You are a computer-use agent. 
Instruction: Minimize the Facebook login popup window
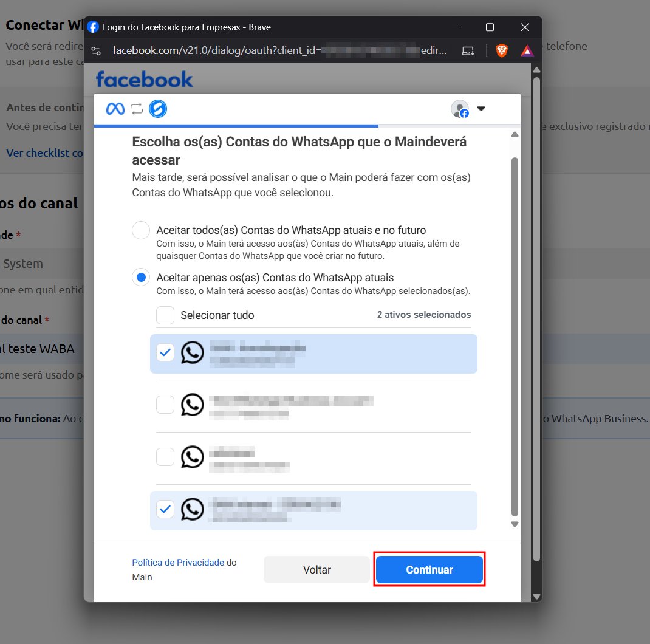point(456,27)
